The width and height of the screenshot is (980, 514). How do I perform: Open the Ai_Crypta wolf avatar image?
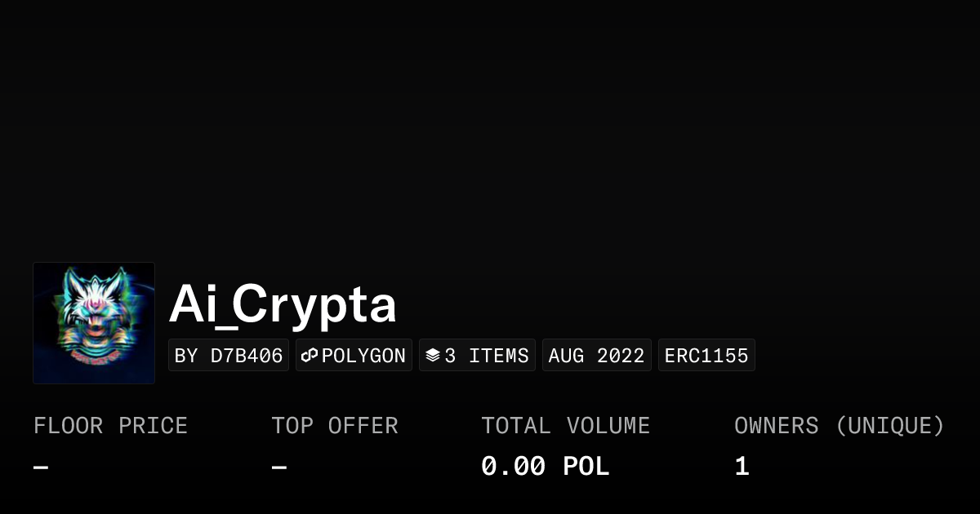click(93, 323)
